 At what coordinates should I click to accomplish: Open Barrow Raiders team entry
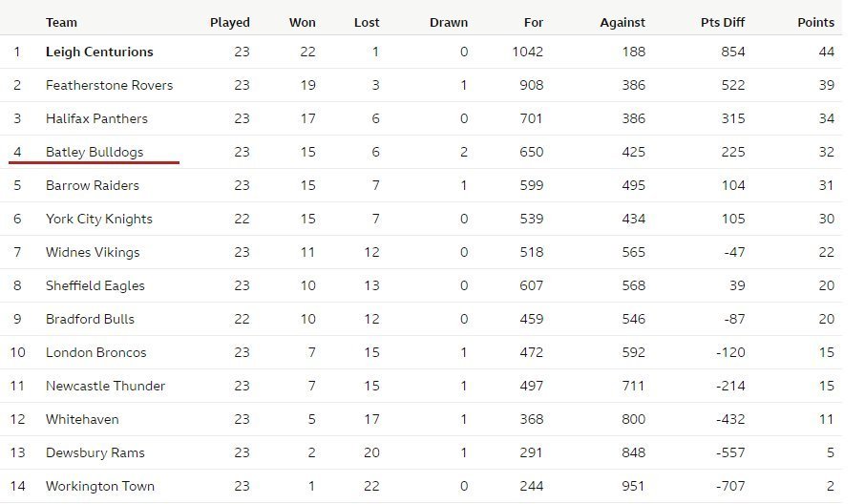point(92,185)
